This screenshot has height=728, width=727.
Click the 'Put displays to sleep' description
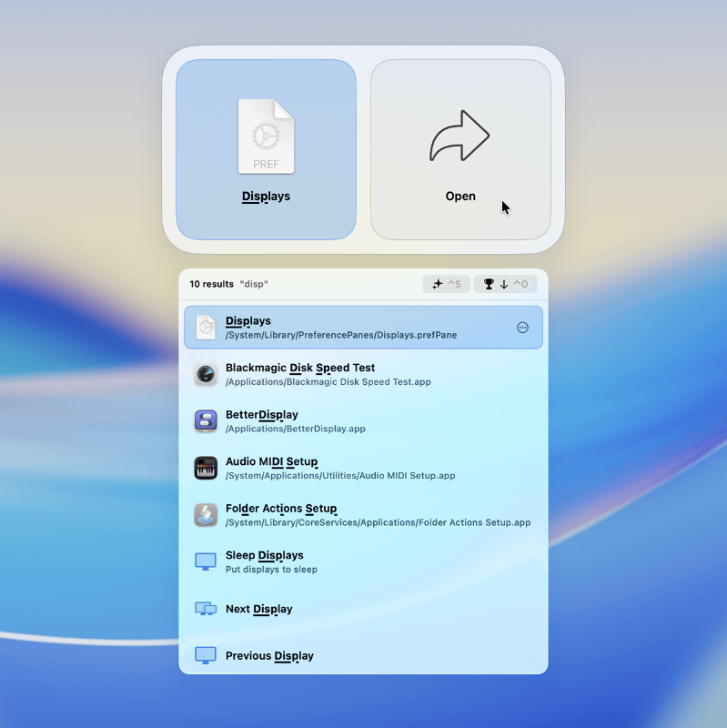[x=271, y=570]
